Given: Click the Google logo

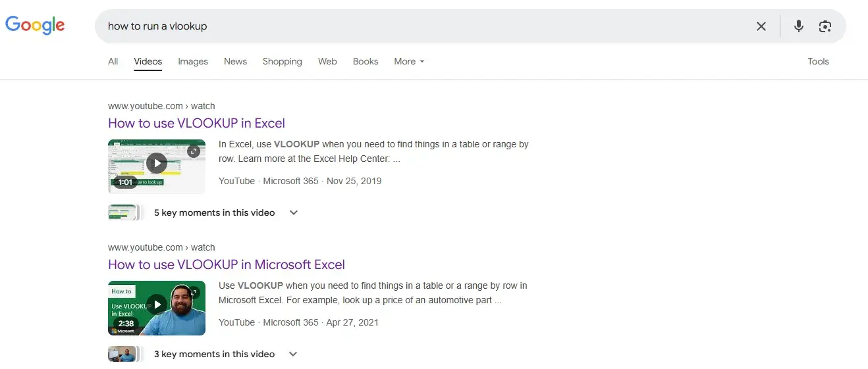Looking at the screenshot, I should pos(35,26).
